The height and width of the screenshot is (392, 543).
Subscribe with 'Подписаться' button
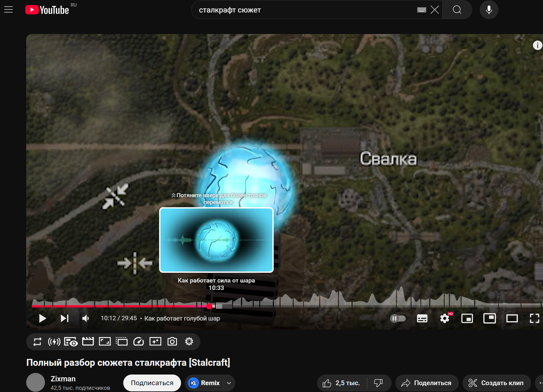tap(152, 383)
